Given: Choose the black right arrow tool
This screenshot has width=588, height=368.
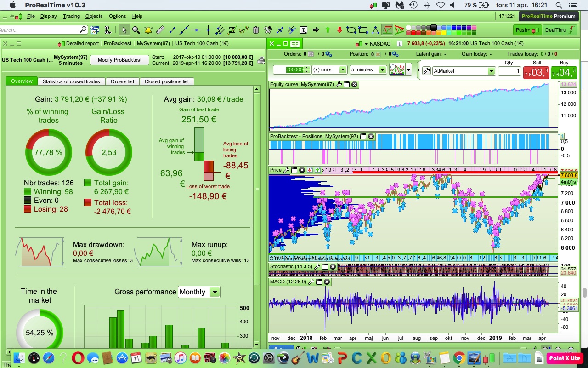Looking at the screenshot, I should [x=316, y=30].
